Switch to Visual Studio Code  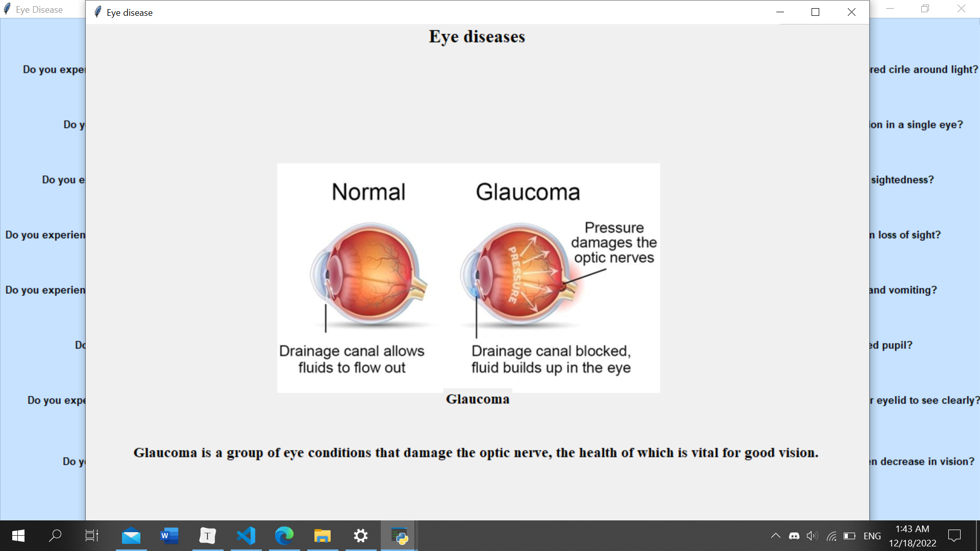click(x=246, y=536)
